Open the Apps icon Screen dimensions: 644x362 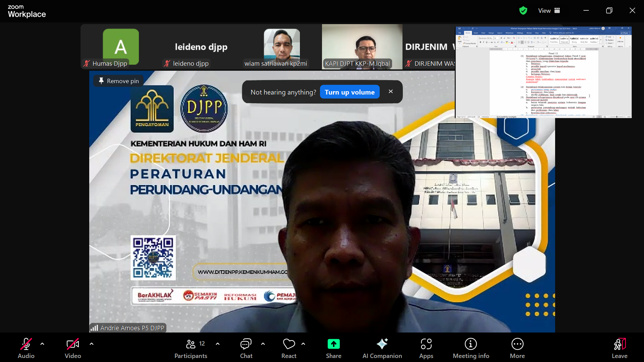426,344
